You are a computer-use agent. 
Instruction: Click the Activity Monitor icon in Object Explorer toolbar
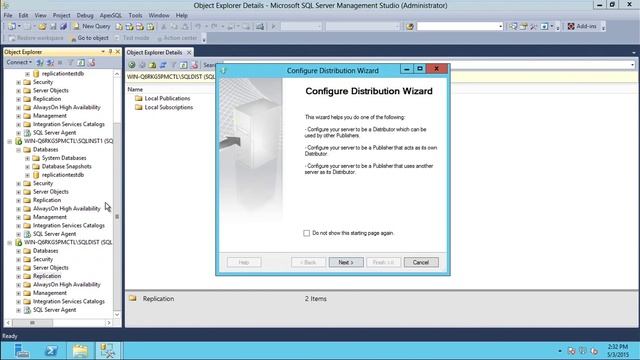(91, 62)
